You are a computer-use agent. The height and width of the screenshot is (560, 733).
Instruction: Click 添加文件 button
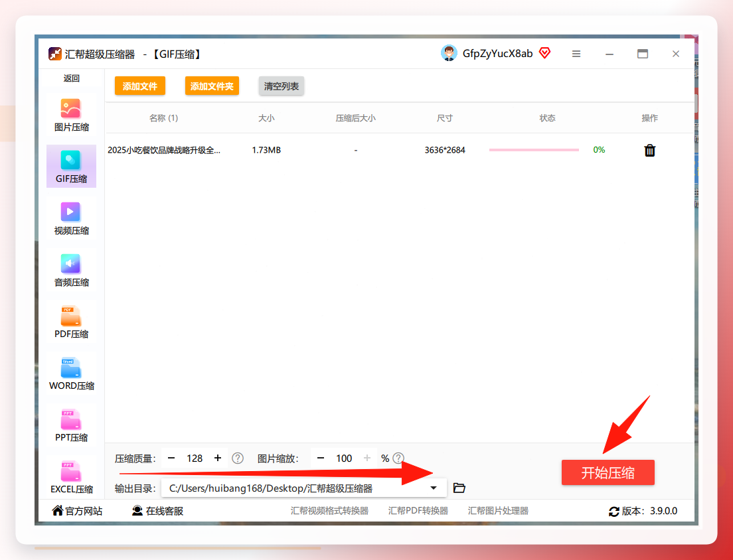coord(140,86)
